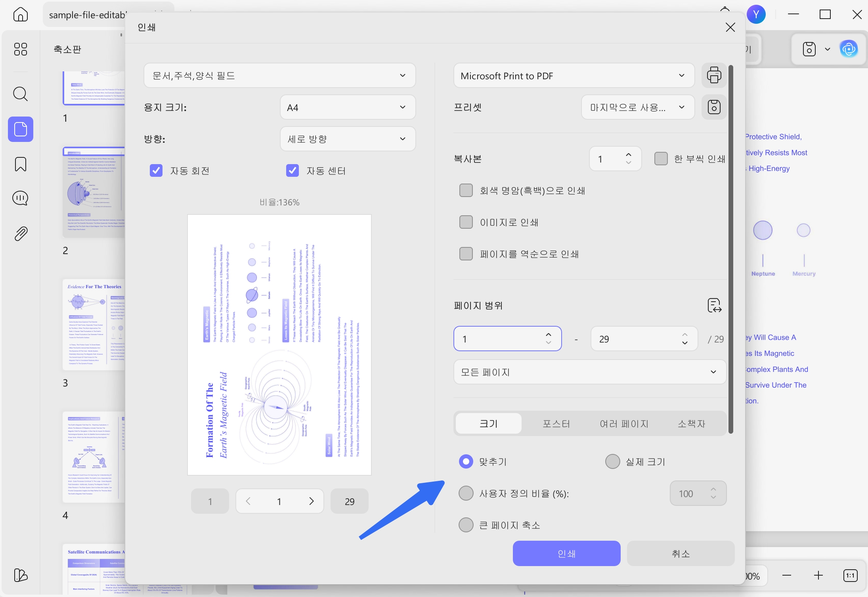Decrease the ending page 29 stepper
Viewport: 868px width, 597px height.
pyautogui.click(x=685, y=343)
